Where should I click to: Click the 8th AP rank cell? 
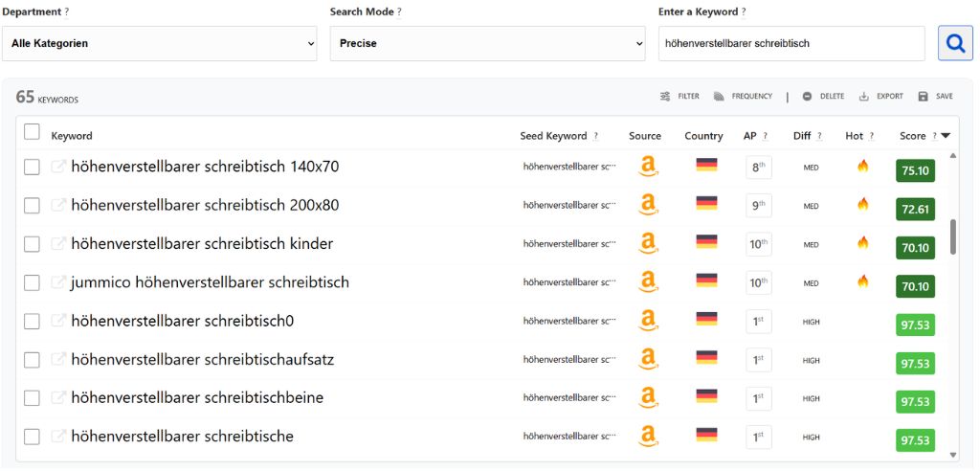coord(758,167)
